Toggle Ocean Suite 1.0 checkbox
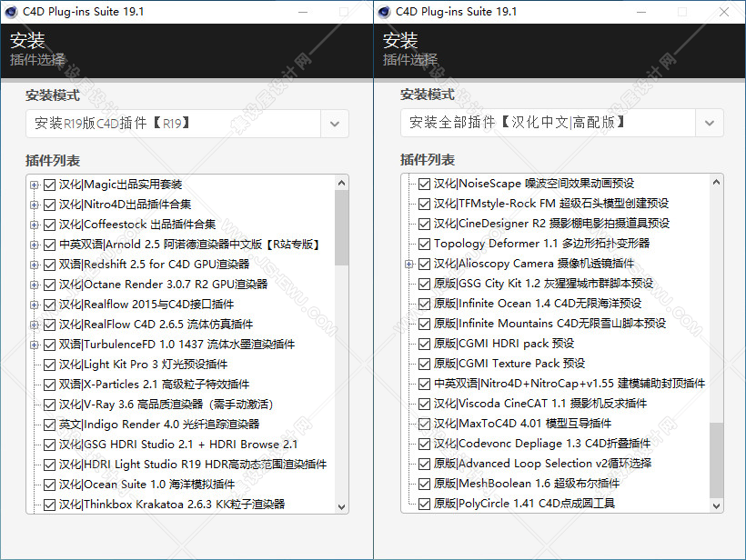 [49, 485]
